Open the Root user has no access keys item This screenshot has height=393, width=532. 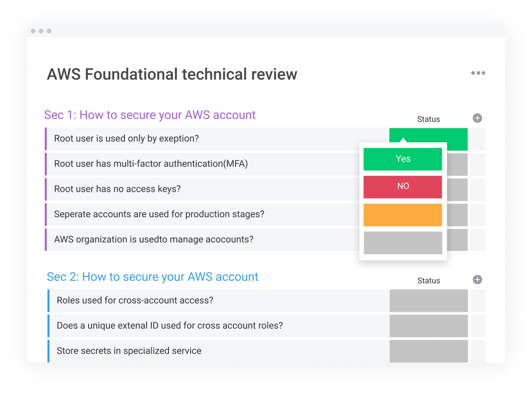117,189
